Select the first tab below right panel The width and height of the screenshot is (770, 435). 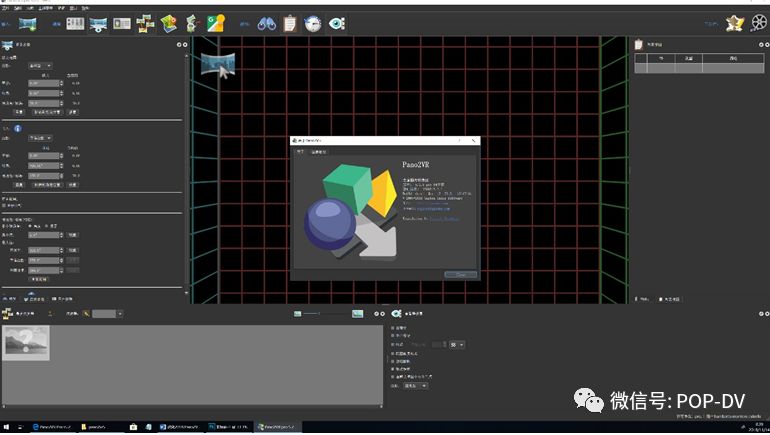(643, 299)
